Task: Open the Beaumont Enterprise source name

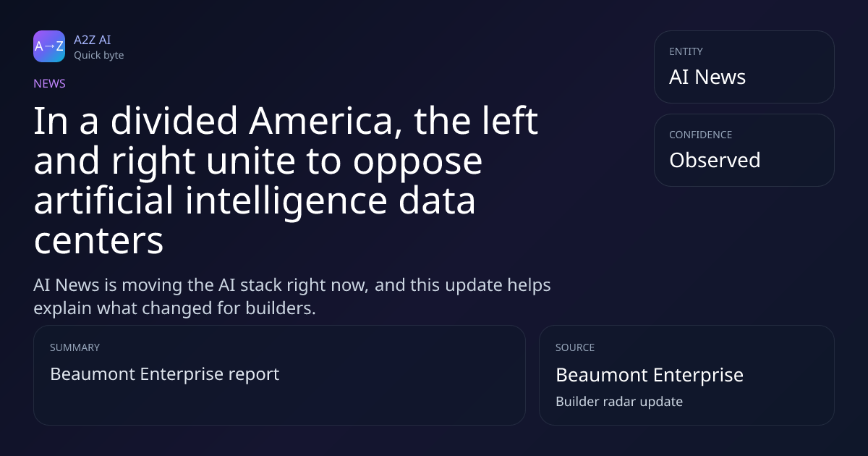Action: point(649,375)
